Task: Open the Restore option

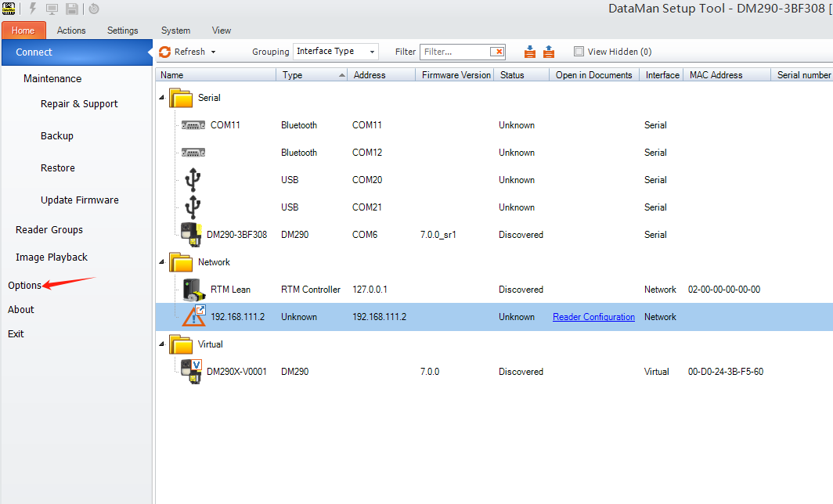Action: [58, 167]
